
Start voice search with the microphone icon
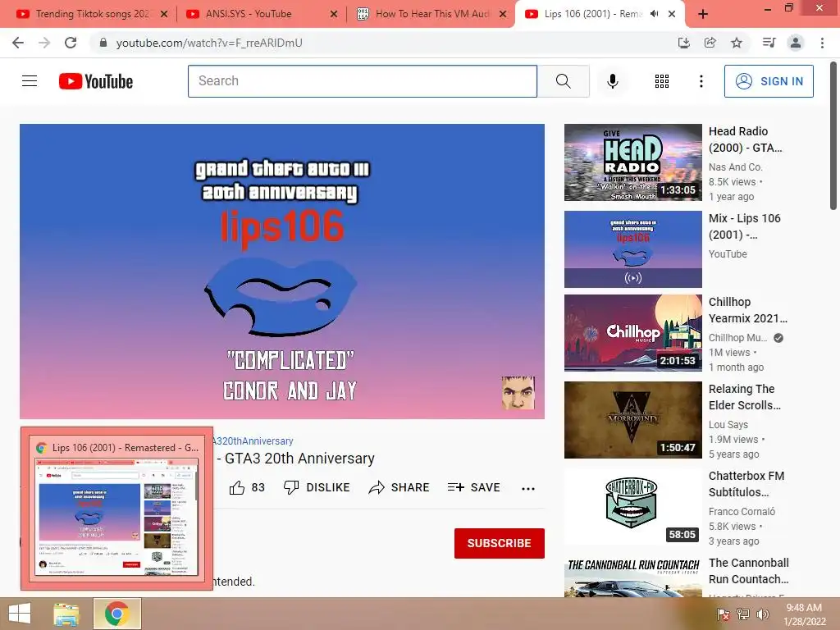click(x=613, y=81)
